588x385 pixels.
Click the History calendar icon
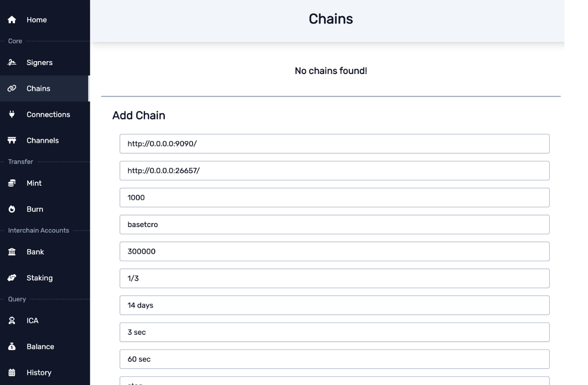pyautogui.click(x=12, y=372)
